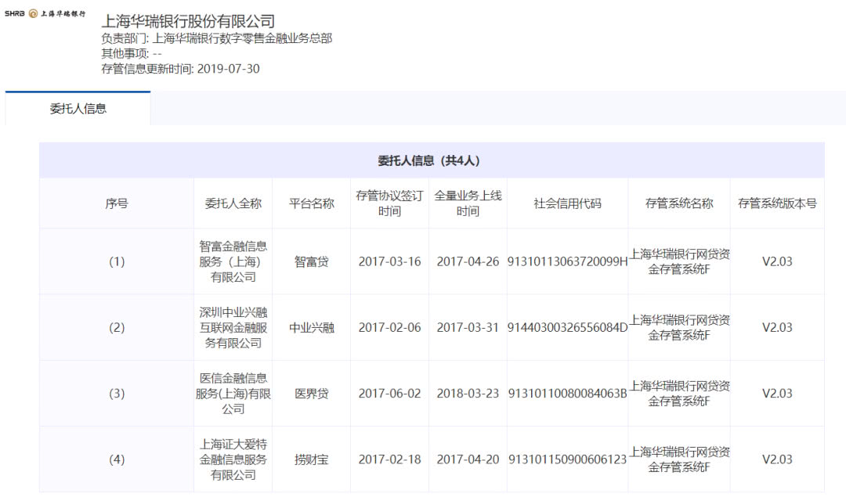846x504 pixels.
Task: Click launch date 2018-03-23
Action: point(468,394)
